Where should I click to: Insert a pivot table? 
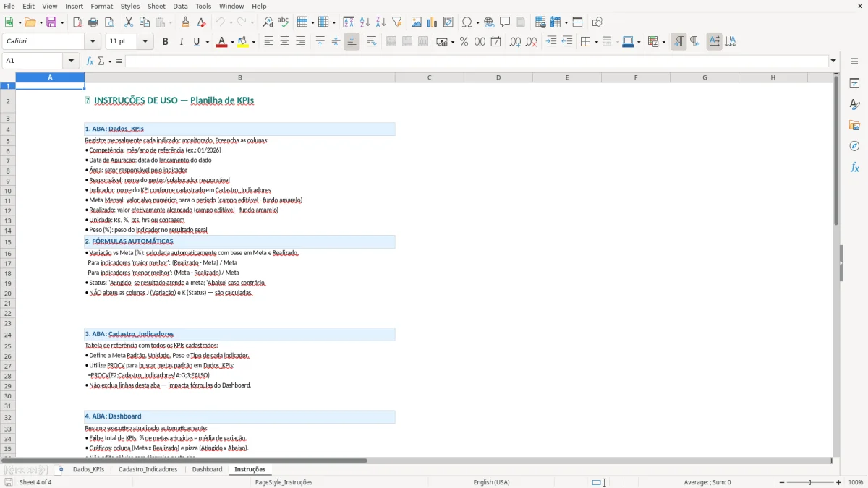(448, 22)
